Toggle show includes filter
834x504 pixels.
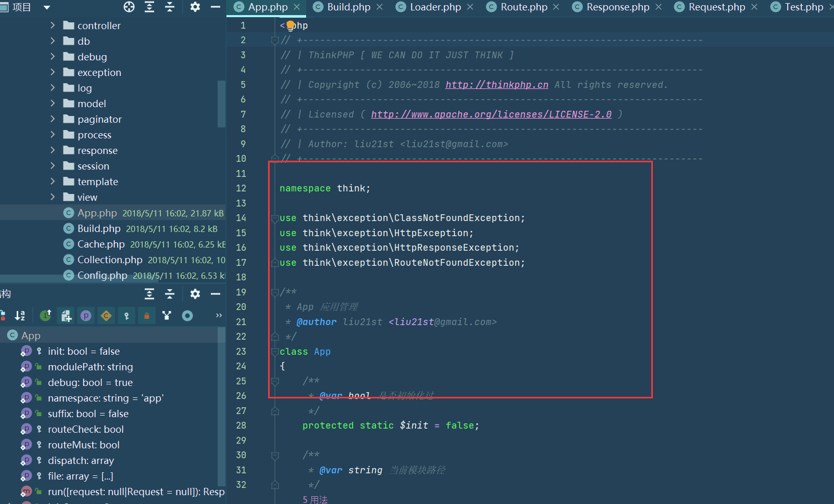66,316
